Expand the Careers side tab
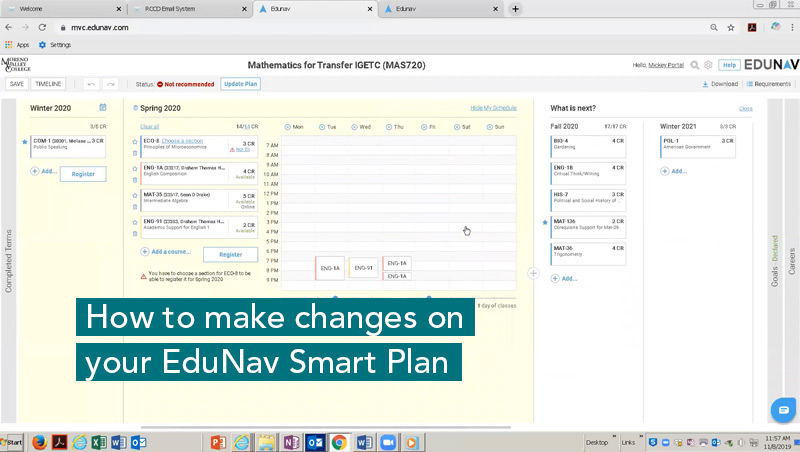The image size is (800, 452). click(x=791, y=261)
